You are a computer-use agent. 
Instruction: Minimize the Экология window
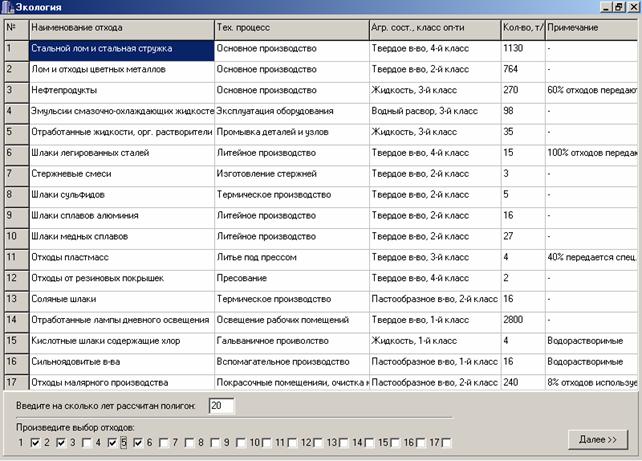pyautogui.click(x=606, y=7)
